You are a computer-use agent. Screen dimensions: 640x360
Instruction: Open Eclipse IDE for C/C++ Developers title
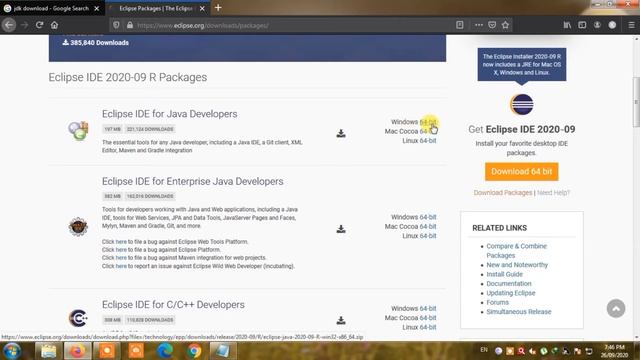point(173,304)
